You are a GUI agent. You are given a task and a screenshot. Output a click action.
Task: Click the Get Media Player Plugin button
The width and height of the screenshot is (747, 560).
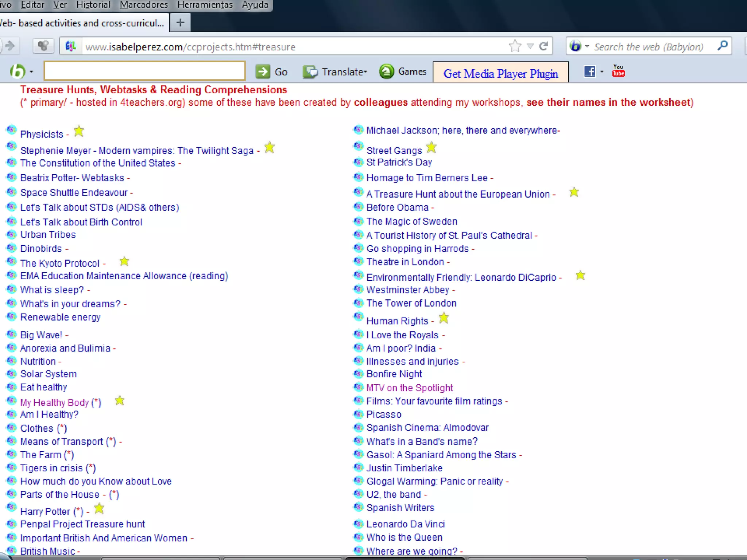pos(500,73)
